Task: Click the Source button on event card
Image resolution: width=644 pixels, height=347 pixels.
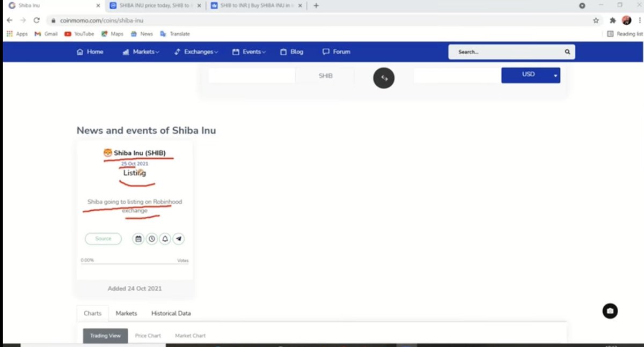Action: (103, 239)
